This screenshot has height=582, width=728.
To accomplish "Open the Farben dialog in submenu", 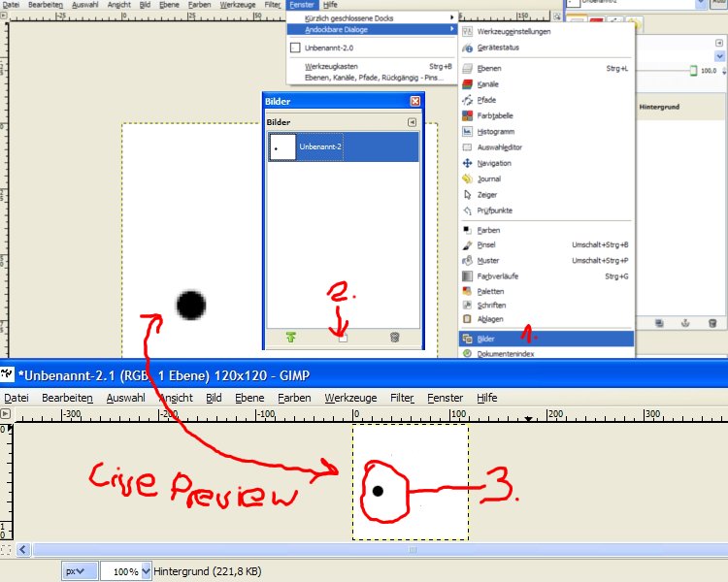I will tap(546, 230).
